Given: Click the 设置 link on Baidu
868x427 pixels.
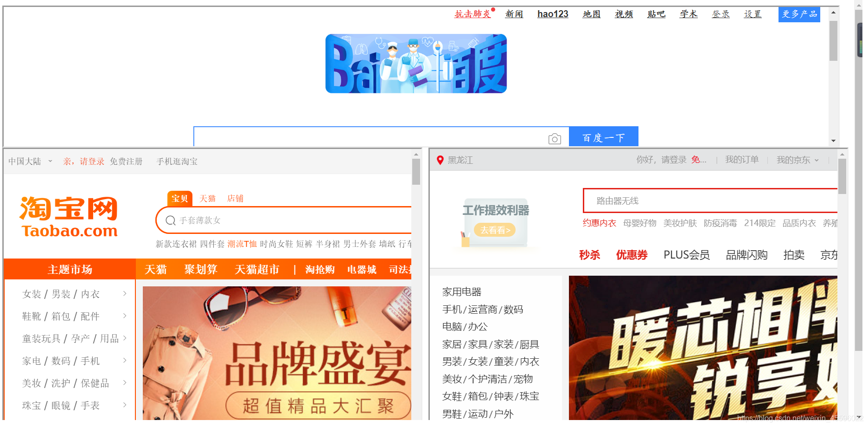Looking at the screenshot, I should pos(753,14).
